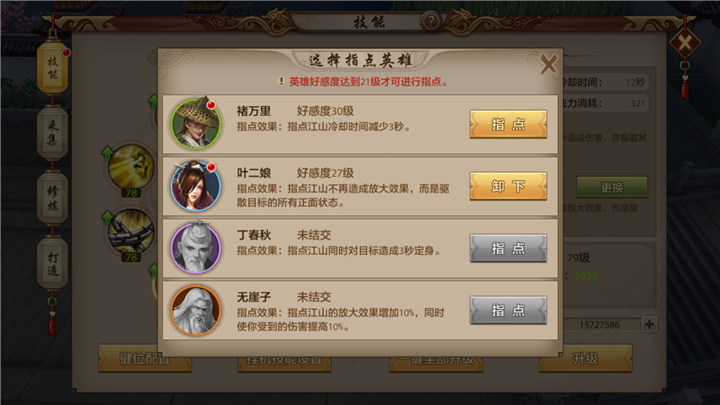Switch to 打造 lantern tab
The width and height of the screenshot is (720, 405).
53,263
